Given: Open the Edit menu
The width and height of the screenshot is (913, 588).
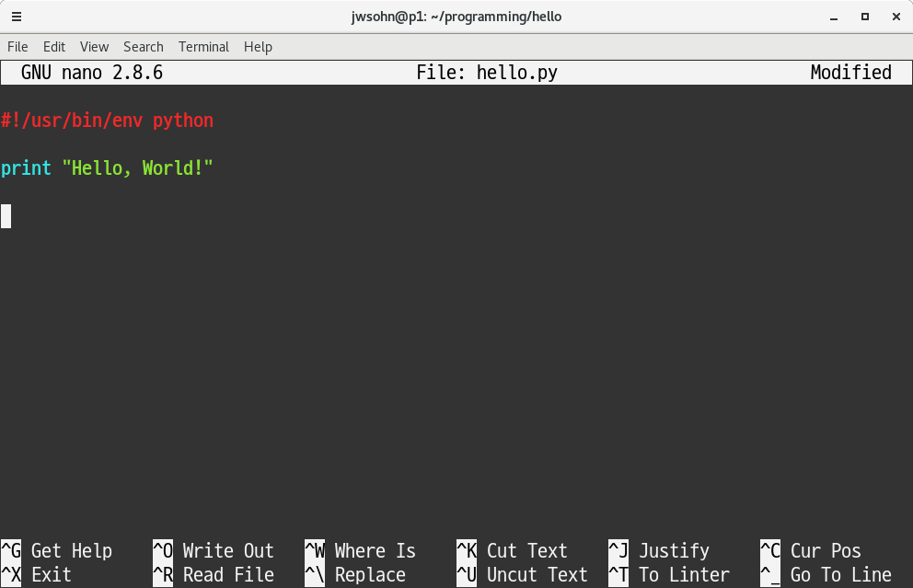Looking at the screenshot, I should point(53,47).
